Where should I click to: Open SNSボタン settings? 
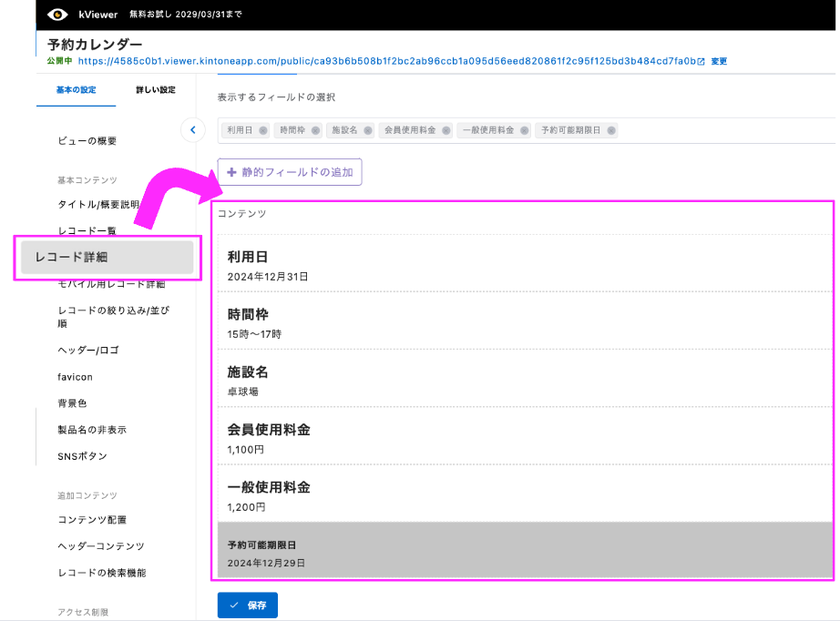tap(83, 456)
